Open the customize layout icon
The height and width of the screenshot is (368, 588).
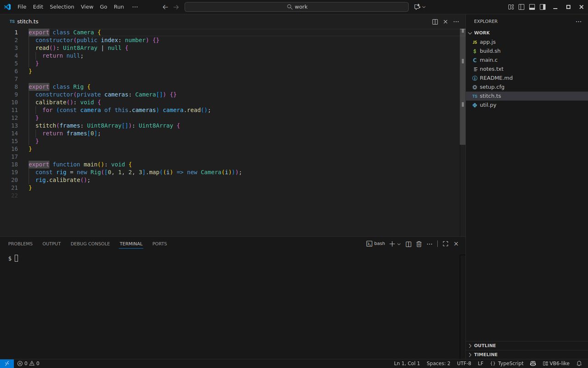pos(511,7)
